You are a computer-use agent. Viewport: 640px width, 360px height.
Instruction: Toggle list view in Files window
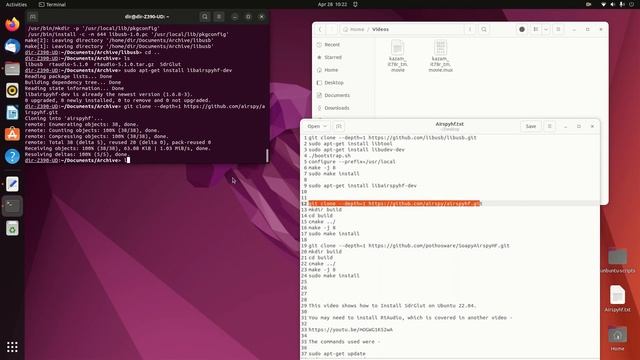(x=536, y=29)
